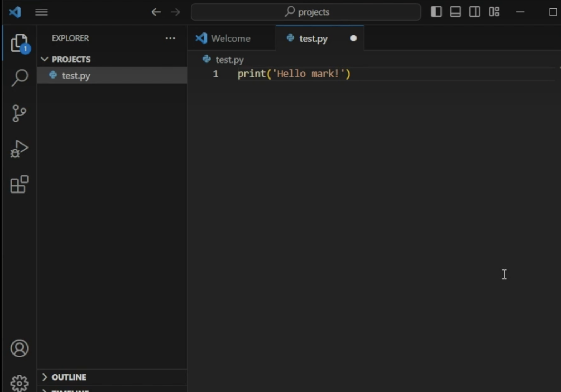The height and width of the screenshot is (392, 561).
Task: Open Explorer views and more actions menu
Action: tap(170, 38)
